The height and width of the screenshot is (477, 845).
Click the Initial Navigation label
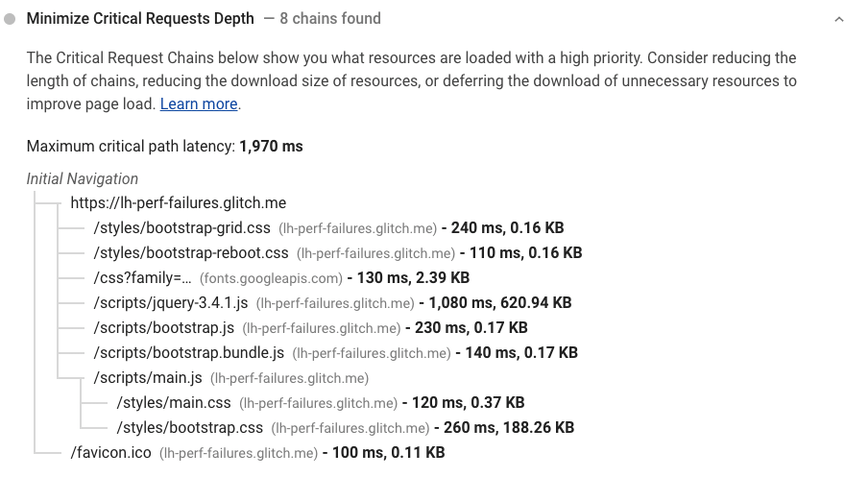[82, 179]
